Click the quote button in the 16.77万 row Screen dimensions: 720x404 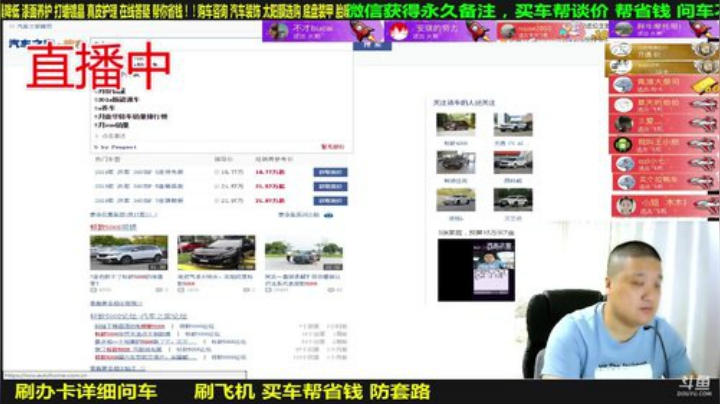(x=330, y=172)
